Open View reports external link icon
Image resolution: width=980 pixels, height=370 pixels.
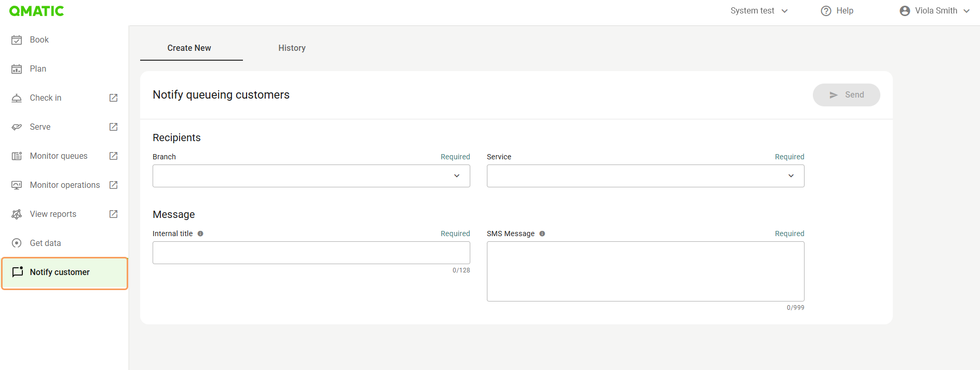[x=114, y=214]
